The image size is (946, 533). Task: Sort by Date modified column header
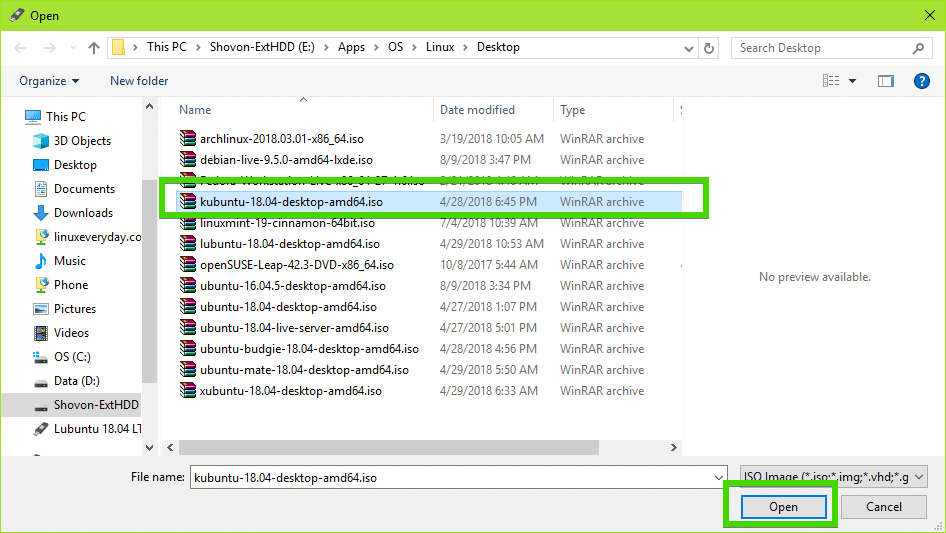[478, 110]
